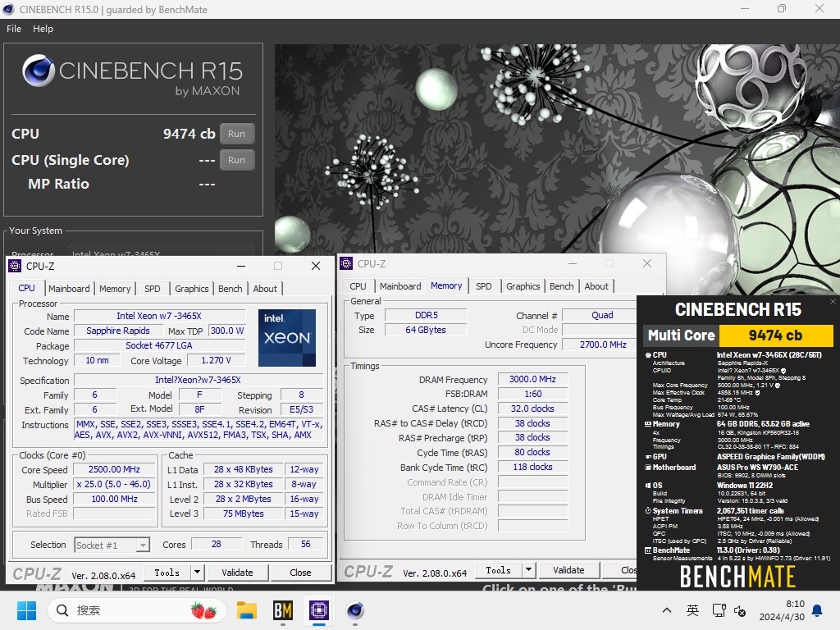The width and height of the screenshot is (840, 630).
Task: Select CPU tab in left CPU-Z window
Action: [x=27, y=288]
